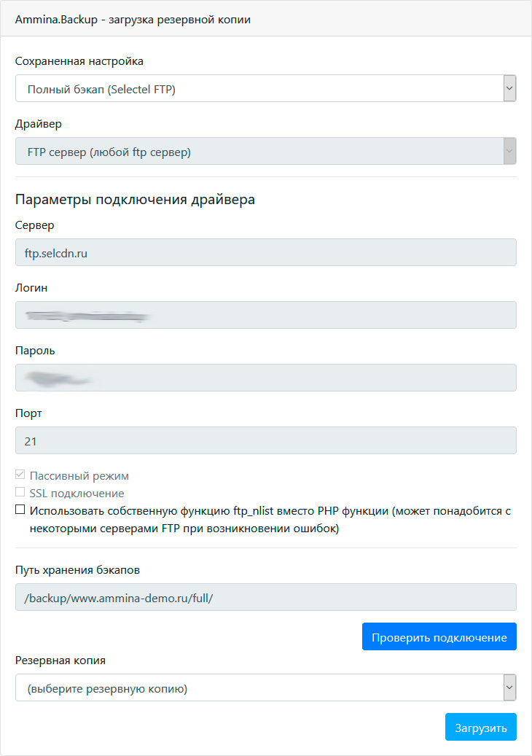Focus the Путь хранения бэкапов path field

point(265,597)
